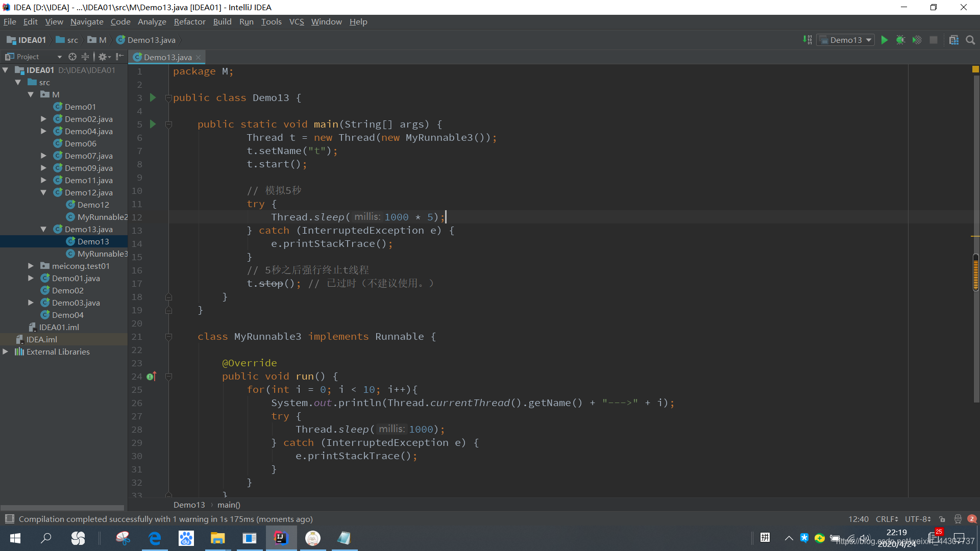
Task: Click the run gutter arrow beside main method
Action: point(153,124)
